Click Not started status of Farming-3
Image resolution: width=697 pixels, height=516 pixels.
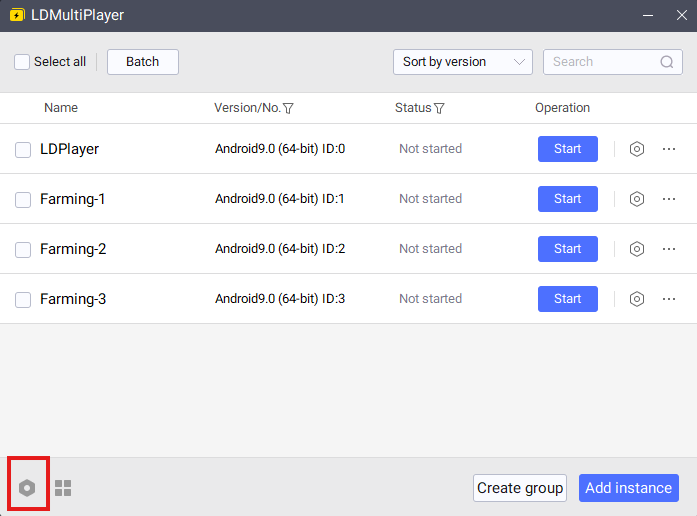pyautogui.click(x=430, y=299)
